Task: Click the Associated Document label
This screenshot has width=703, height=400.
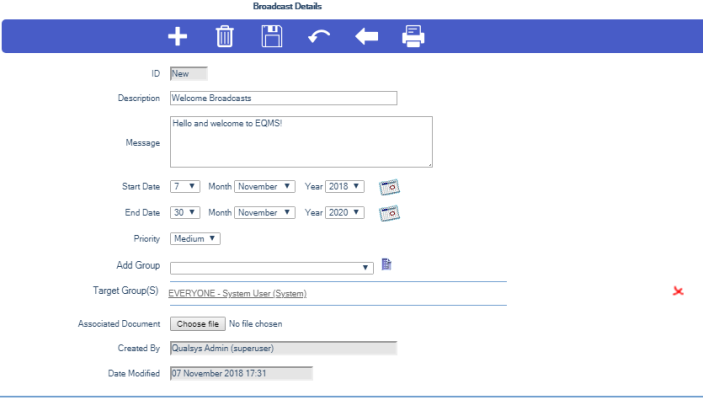Action: pyautogui.click(x=119, y=324)
